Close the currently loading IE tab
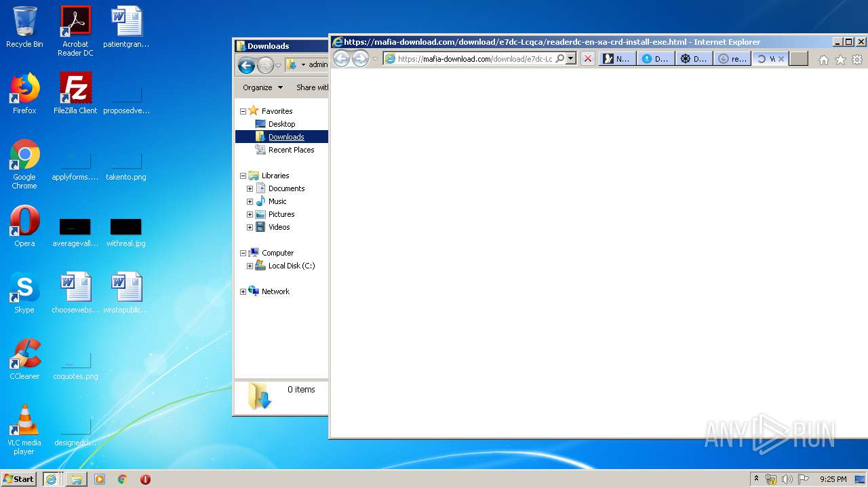Viewport: 868px width, 488px height. pos(781,59)
